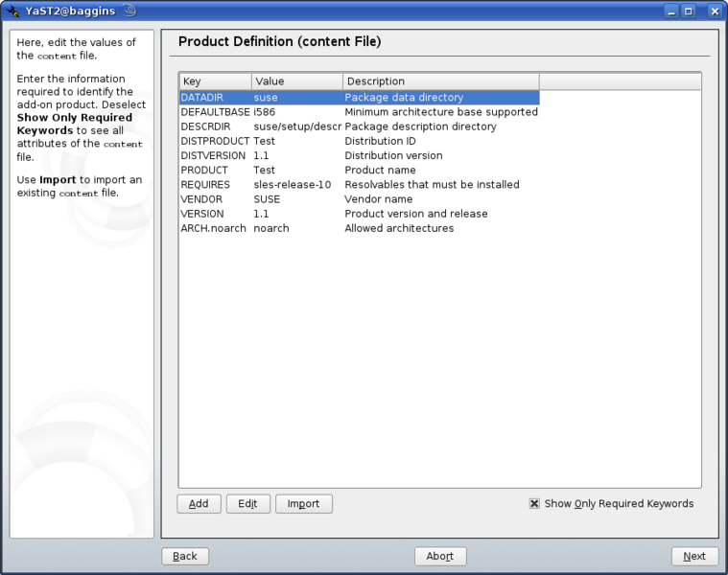Click 'Package description directory' description
Image resolution: width=728 pixels, height=575 pixels.
click(x=420, y=126)
